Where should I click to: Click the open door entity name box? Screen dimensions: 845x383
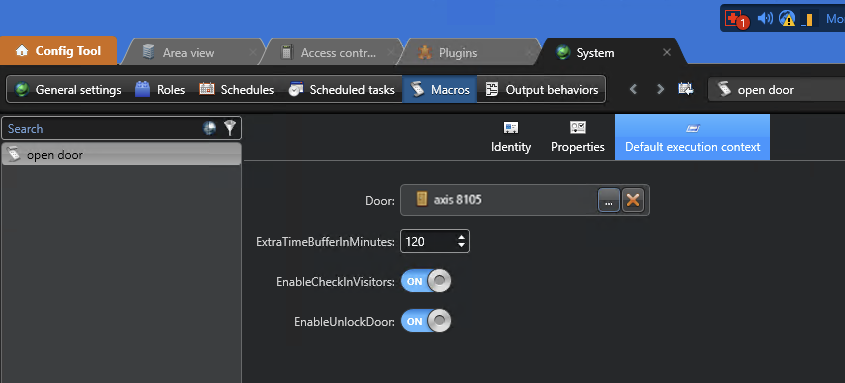coord(776,89)
